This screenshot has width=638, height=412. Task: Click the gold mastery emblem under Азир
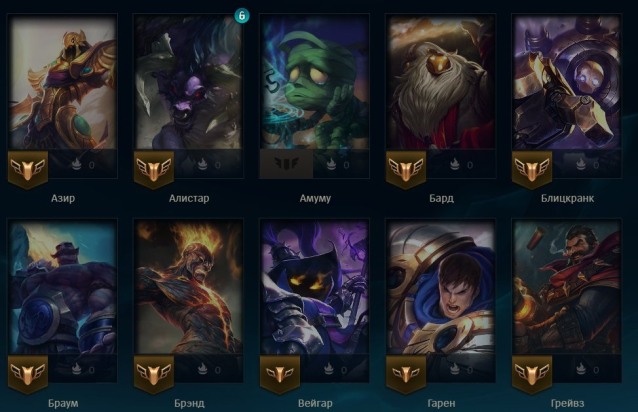click(28, 170)
